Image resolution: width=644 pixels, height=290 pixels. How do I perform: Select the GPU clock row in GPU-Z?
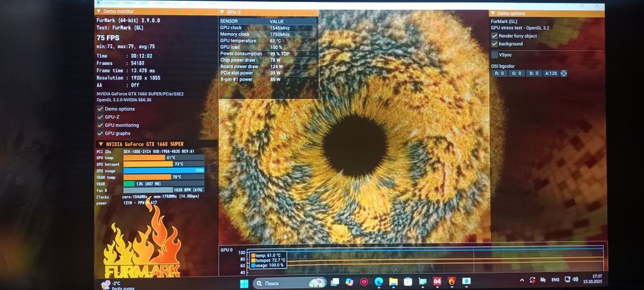click(269, 28)
